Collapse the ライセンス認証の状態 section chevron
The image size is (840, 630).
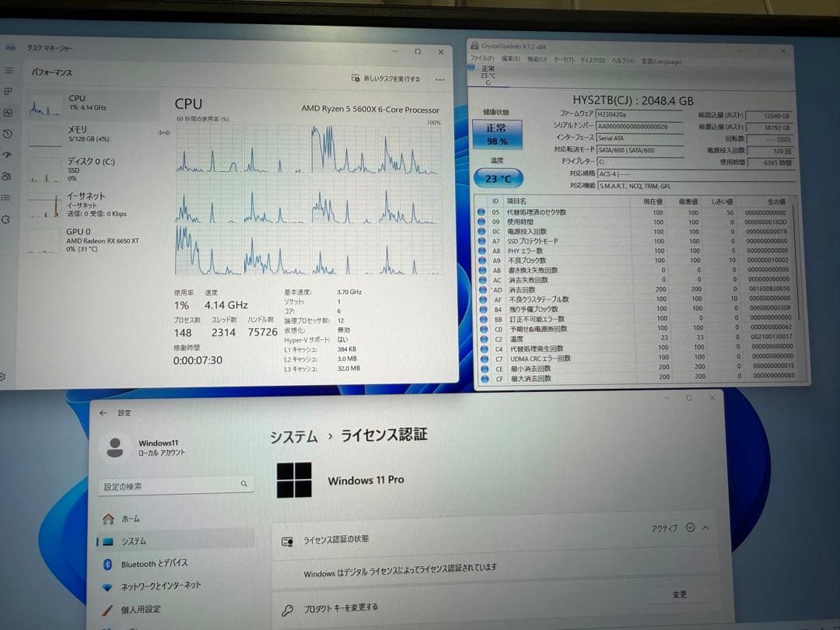pos(705,527)
